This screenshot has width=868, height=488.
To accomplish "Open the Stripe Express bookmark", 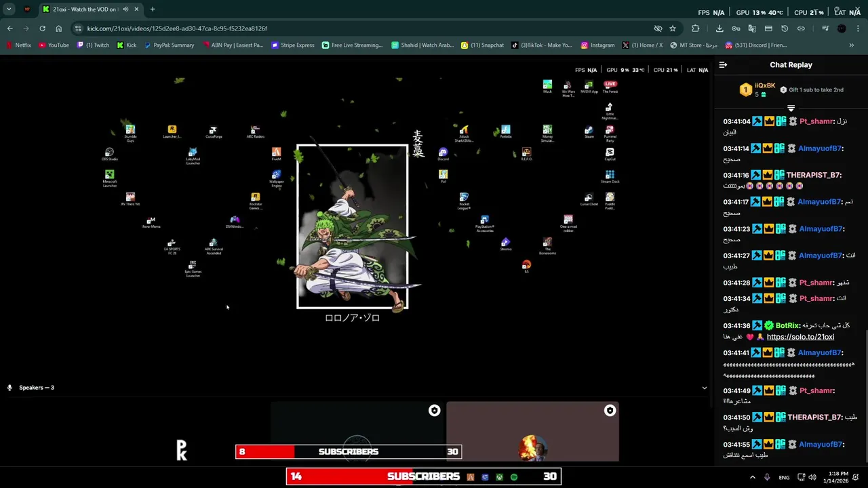I will pos(293,45).
